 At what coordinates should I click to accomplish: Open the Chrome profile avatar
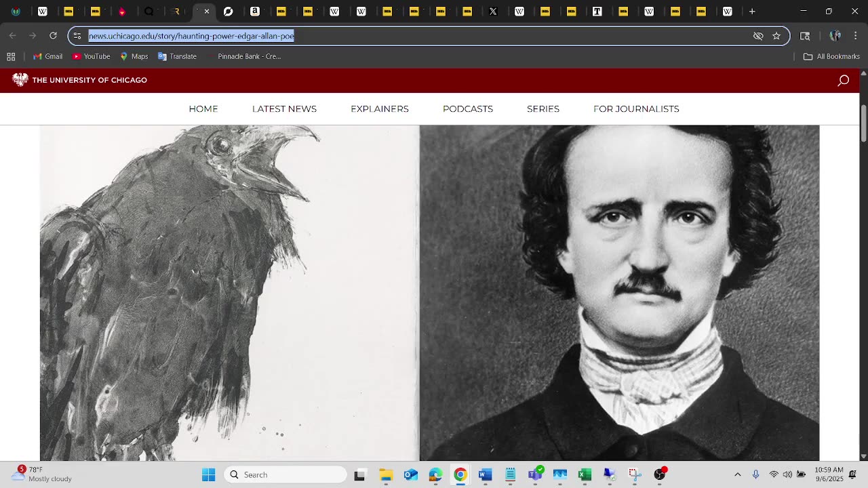(x=835, y=36)
